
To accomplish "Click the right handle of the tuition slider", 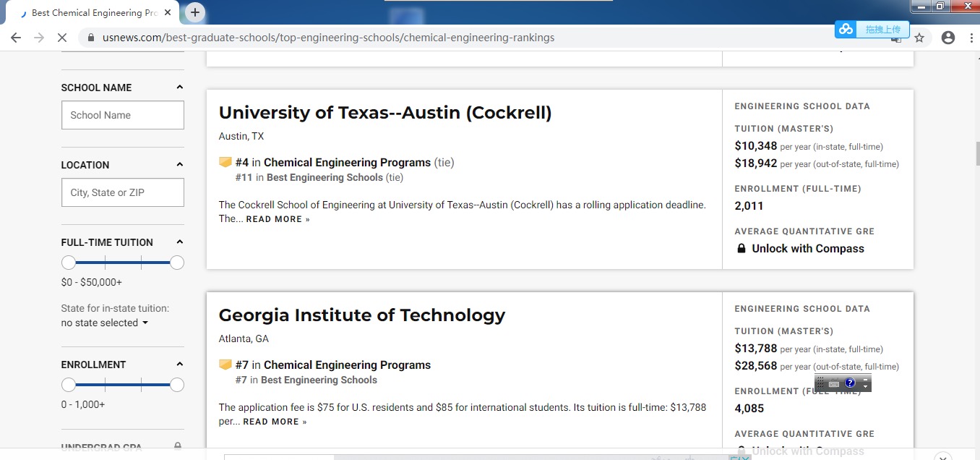I will pyautogui.click(x=177, y=263).
